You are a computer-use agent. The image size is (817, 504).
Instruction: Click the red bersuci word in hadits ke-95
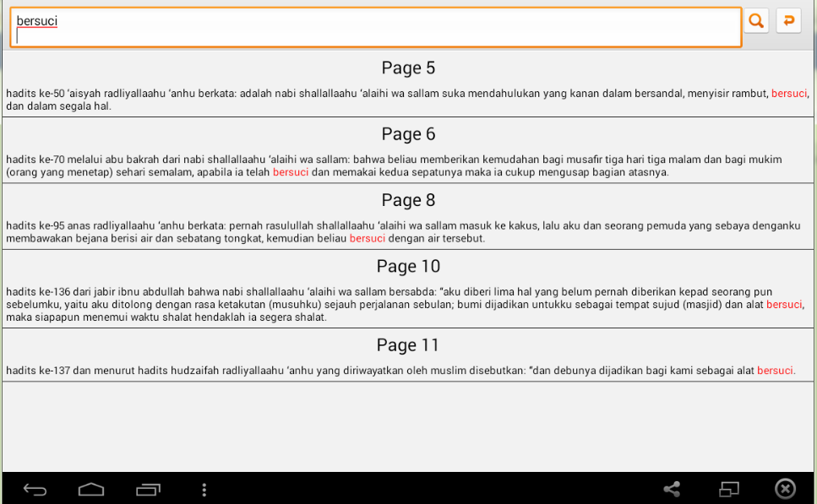pyautogui.click(x=368, y=238)
